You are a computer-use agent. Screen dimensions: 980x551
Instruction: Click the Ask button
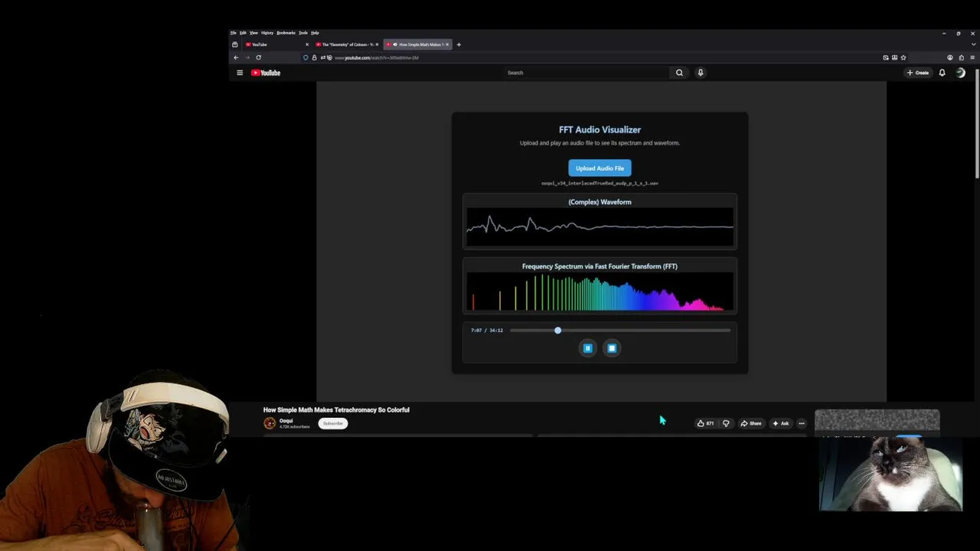(781, 423)
